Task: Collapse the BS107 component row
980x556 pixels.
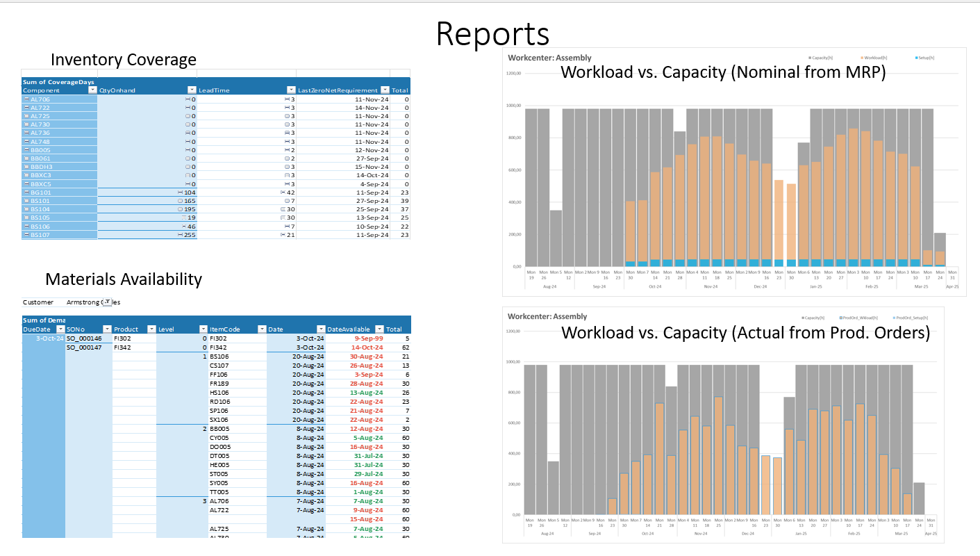Action: point(26,235)
